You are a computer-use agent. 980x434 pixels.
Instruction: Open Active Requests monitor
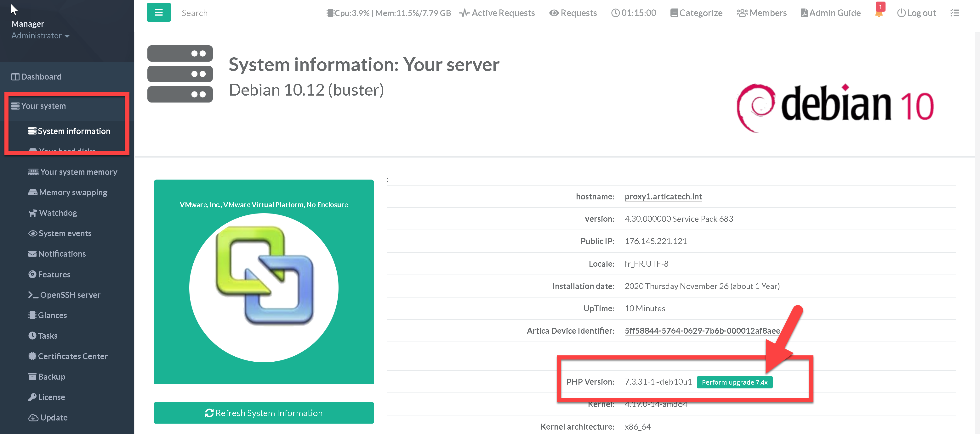(x=497, y=13)
